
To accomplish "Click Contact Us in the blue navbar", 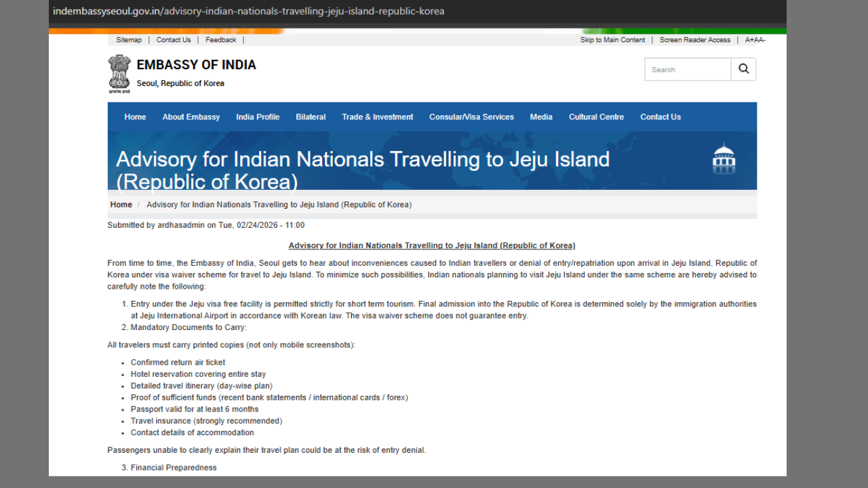I will coord(660,117).
